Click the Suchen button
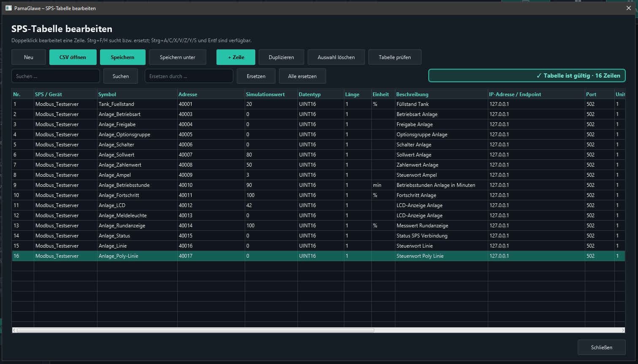The height and width of the screenshot is (364, 638). tap(121, 76)
